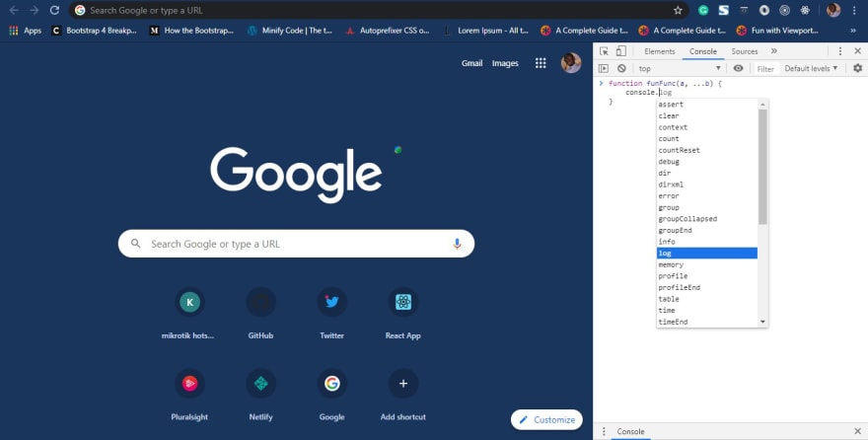Click autocomplete scrollbar up arrow
The width and height of the screenshot is (868, 440).
pos(762,104)
